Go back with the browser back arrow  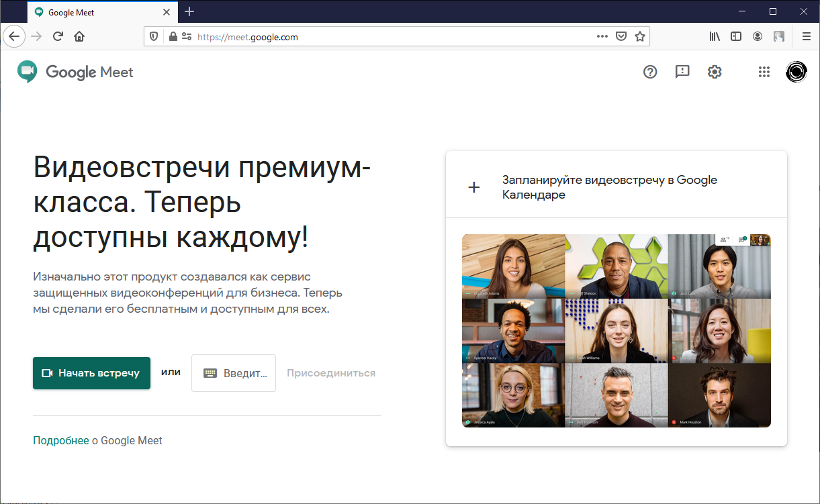[x=13, y=36]
